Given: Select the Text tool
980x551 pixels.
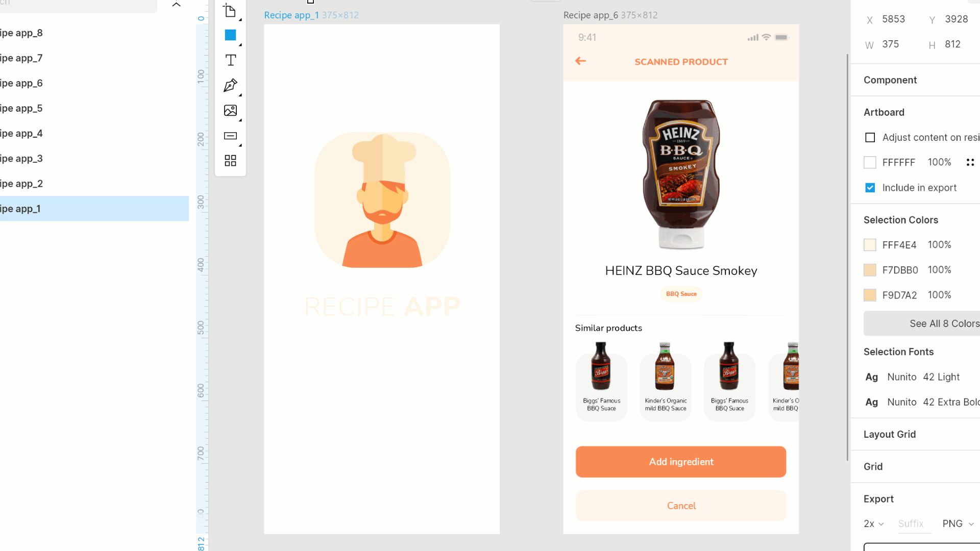Looking at the screenshot, I should [x=230, y=60].
